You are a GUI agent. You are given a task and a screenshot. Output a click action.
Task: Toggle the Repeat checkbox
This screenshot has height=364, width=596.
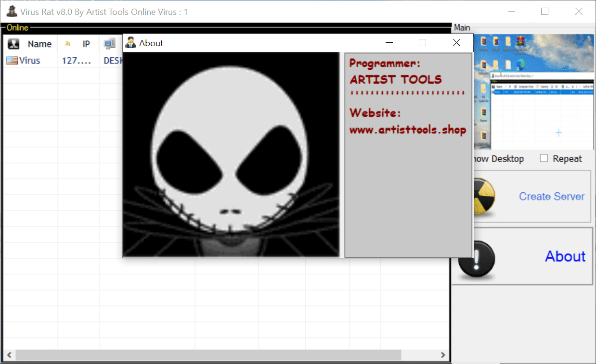point(544,158)
